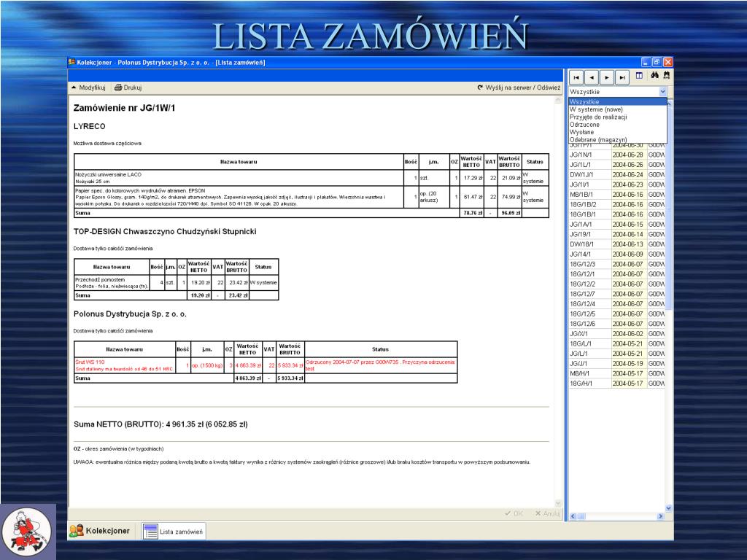Click the document pane scroll-up arrow
747x560 pixels.
558,101
